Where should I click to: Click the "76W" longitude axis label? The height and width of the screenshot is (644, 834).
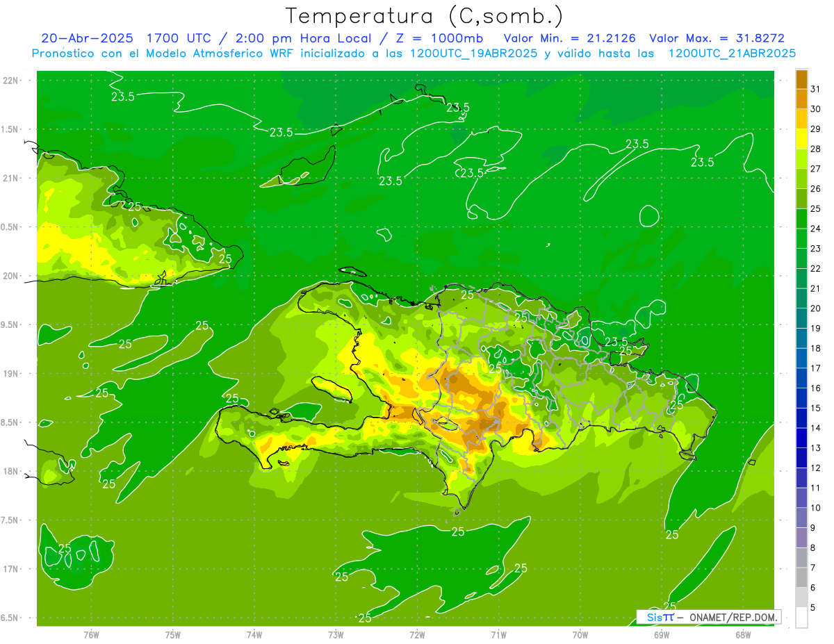coord(91,634)
